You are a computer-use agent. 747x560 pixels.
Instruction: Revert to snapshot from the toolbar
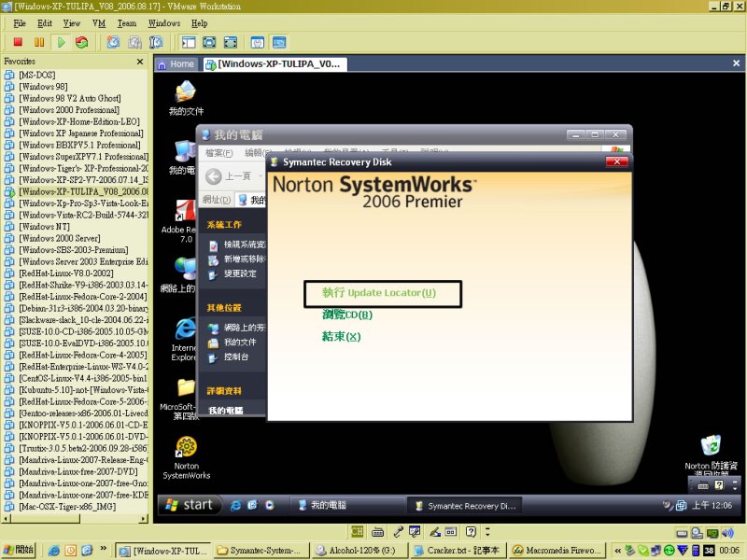pos(134,42)
